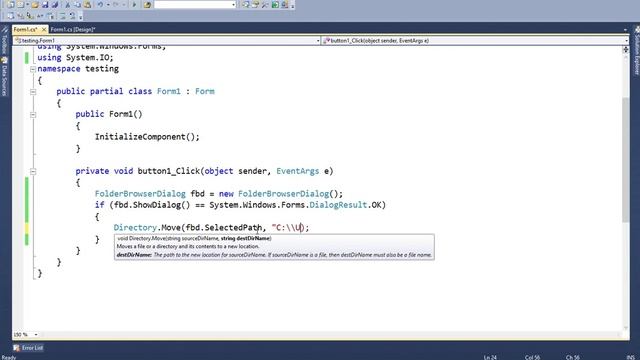Open the Error List icon in bottom bar
Screen dimensions: 640x360
tap(16, 348)
